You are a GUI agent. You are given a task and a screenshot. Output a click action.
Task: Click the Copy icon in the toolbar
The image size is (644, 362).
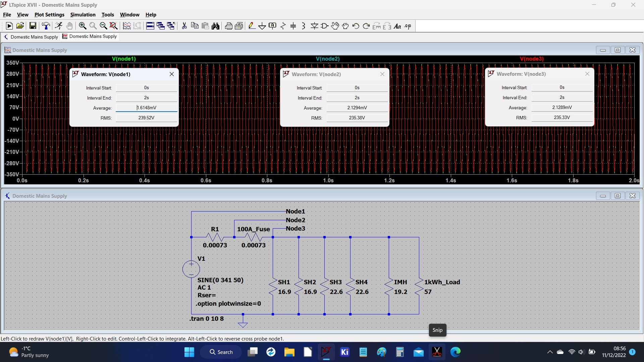click(x=195, y=26)
